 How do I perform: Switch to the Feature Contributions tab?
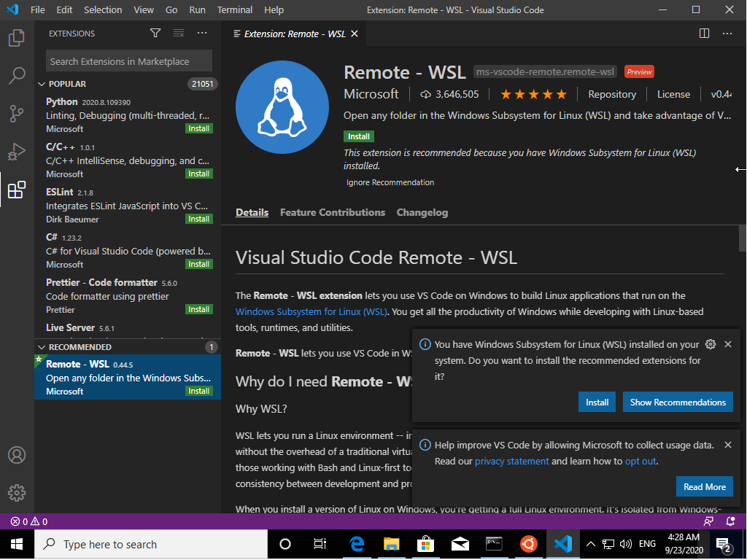[332, 213]
